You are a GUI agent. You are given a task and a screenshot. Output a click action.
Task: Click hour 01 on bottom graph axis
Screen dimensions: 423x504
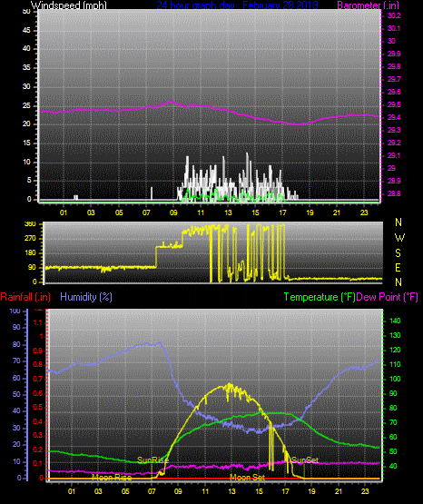[72, 491]
